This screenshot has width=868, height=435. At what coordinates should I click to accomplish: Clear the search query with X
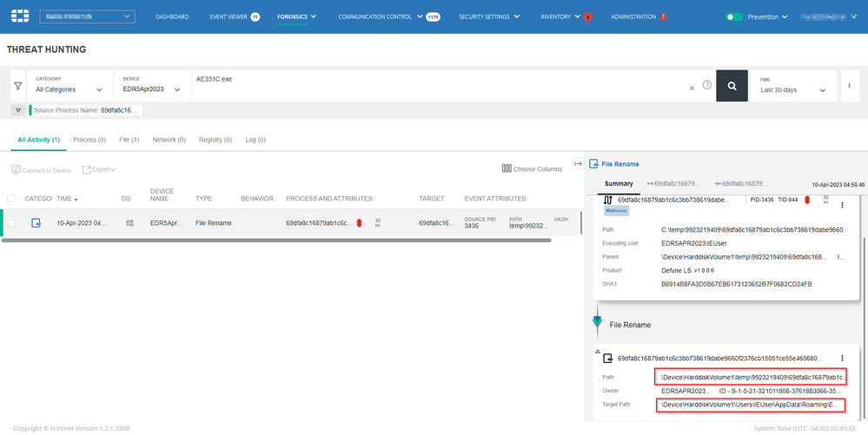pyautogui.click(x=692, y=88)
